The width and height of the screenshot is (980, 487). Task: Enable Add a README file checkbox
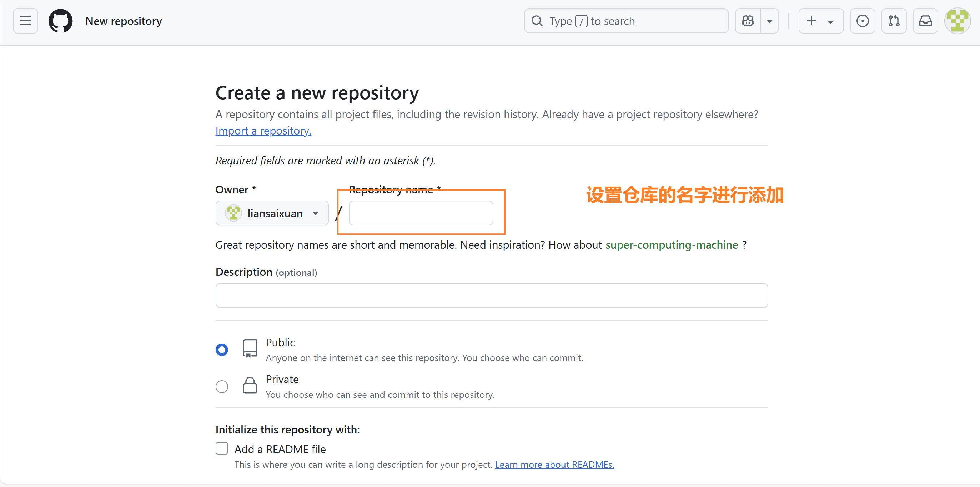point(222,448)
